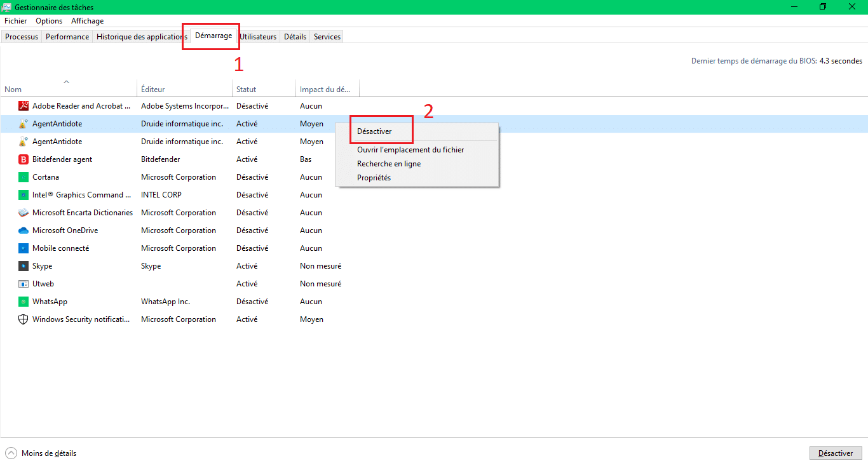
Task: Switch to the Services tab
Action: [x=327, y=37]
